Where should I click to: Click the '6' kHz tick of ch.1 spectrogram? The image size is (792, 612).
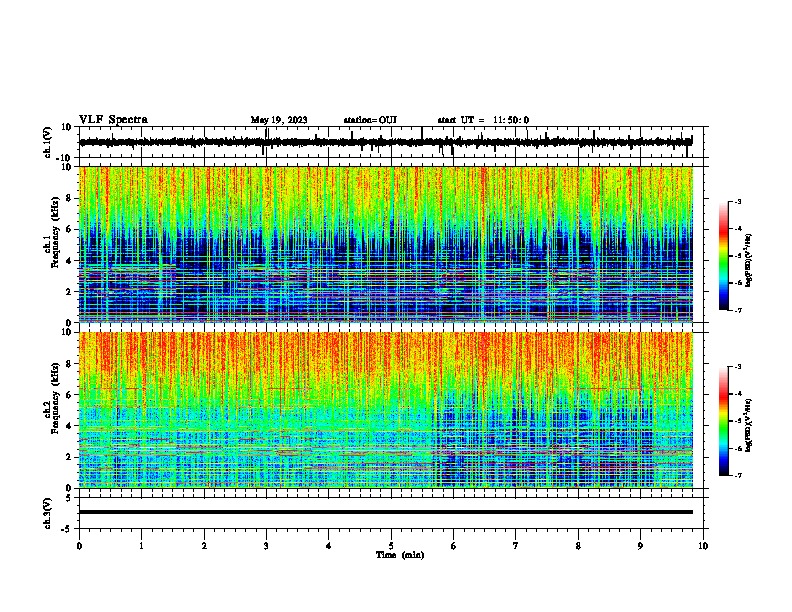pyautogui.click(x=70, y=229)
